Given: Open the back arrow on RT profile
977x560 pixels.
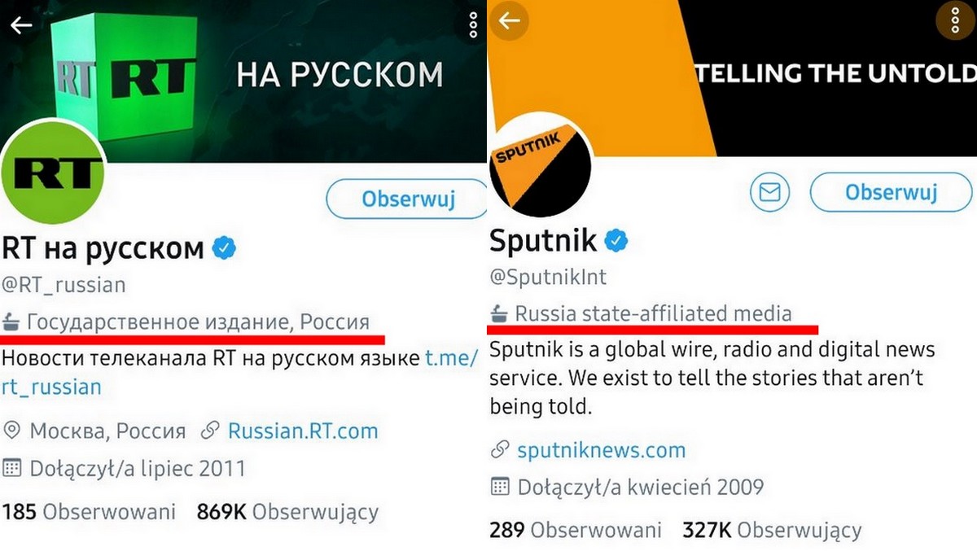Looking at the screenshot, I should [x=20, y=24].
